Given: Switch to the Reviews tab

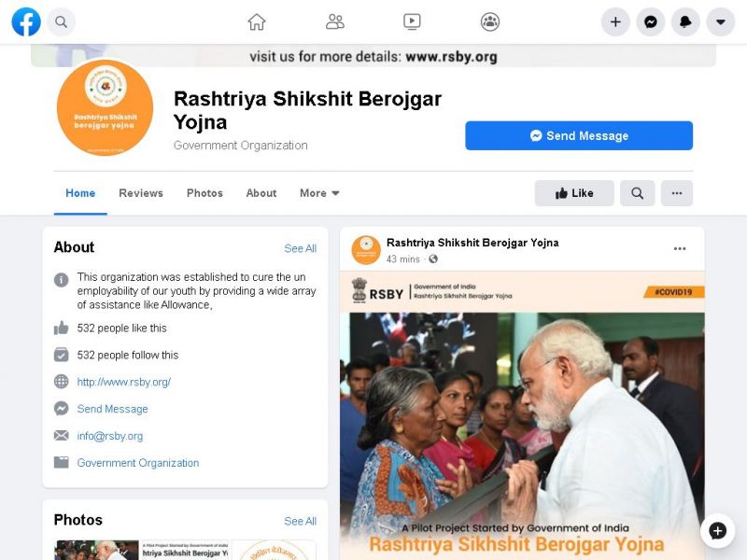Looking at the screenshot, I should (x=141, y=193).
